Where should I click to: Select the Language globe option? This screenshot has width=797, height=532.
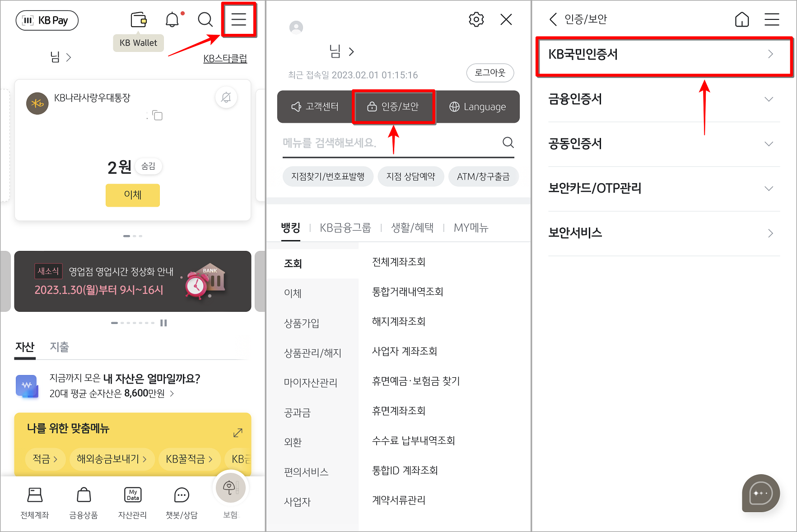477,106
